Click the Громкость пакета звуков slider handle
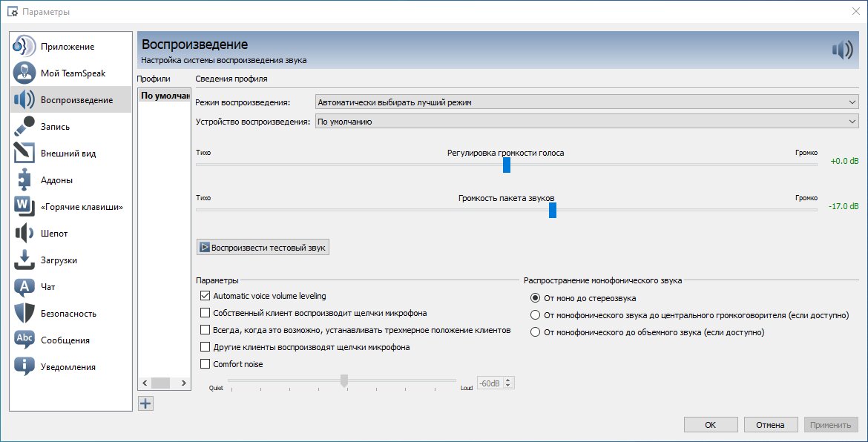Screen dimensions: 868x442 (553, 210)
